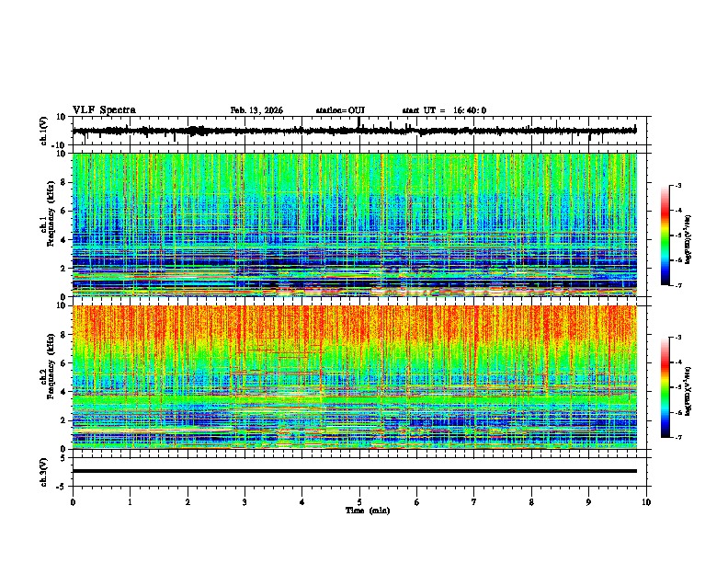Click the time axis tick label "10"
This screenshot has width=728, height=563.
tap(646, 502)
